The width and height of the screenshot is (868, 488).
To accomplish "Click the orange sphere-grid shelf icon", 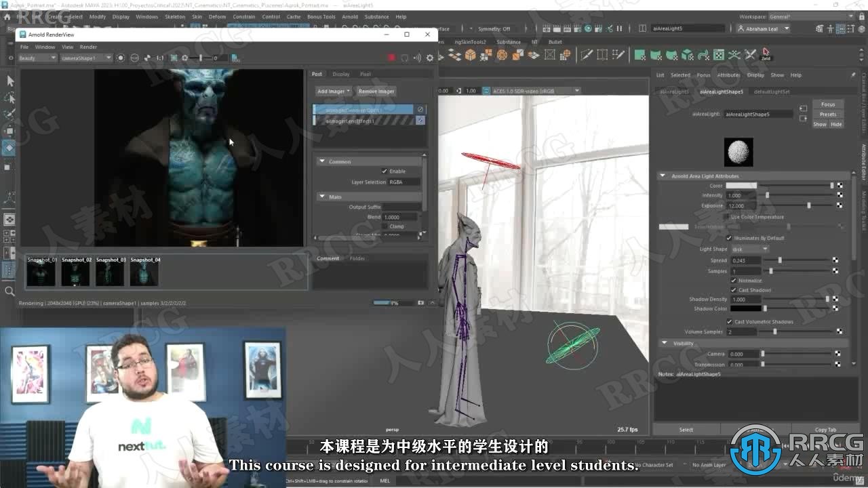I will (x=502, y=55).
